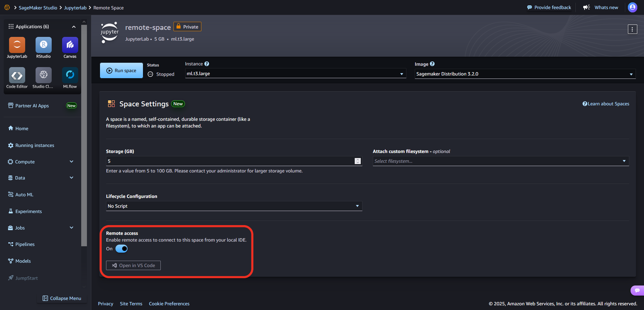644x310 pixels.
Task: Click the Collapse Menu button
Action: 62,298
